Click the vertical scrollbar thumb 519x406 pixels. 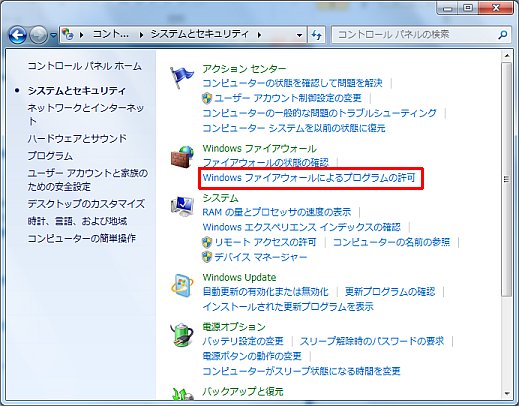(507, 179)
